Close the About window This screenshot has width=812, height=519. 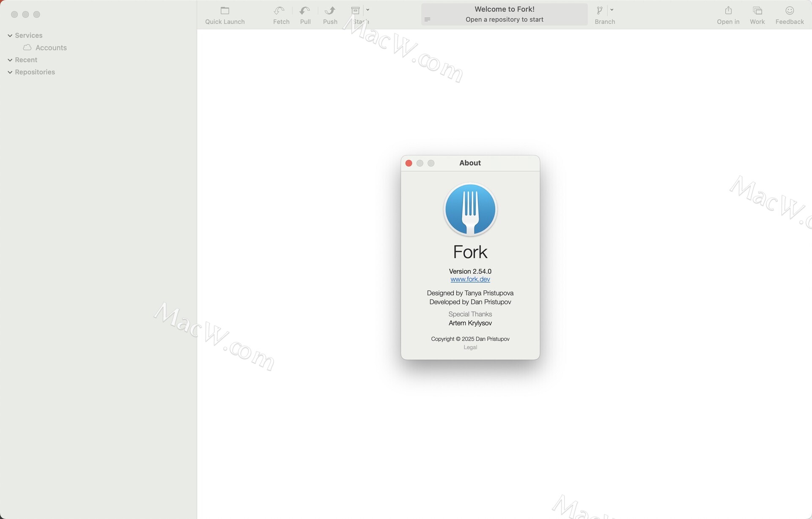tap(409, 163)
